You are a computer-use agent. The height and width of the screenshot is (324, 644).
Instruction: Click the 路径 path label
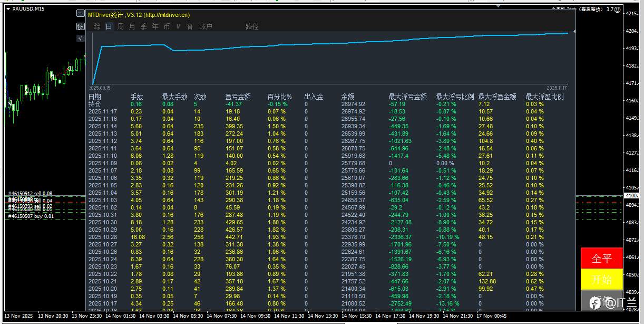click(x=252, y=26)
